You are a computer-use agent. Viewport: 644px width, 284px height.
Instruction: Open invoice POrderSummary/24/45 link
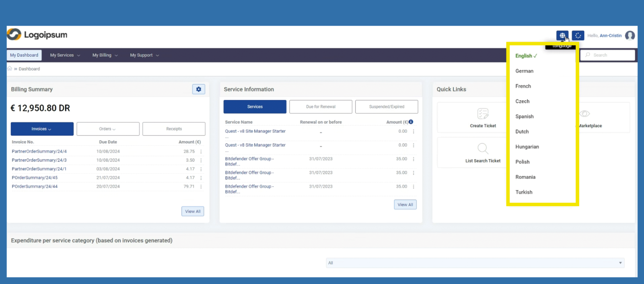[34, 178]
